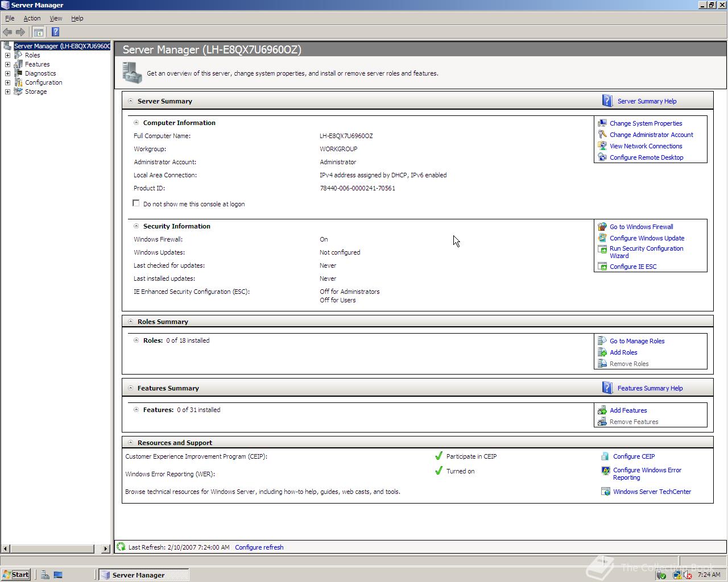This screenshot has height=582, width=728.
Task: Click the Show Desktop quick launch icon
Action: 58,575
